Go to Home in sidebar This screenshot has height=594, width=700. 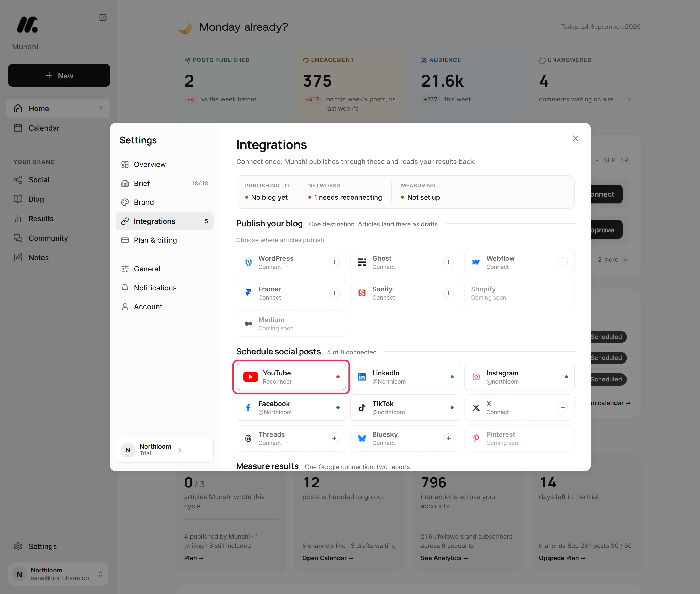pyautogui.click(x=58, y=108)
